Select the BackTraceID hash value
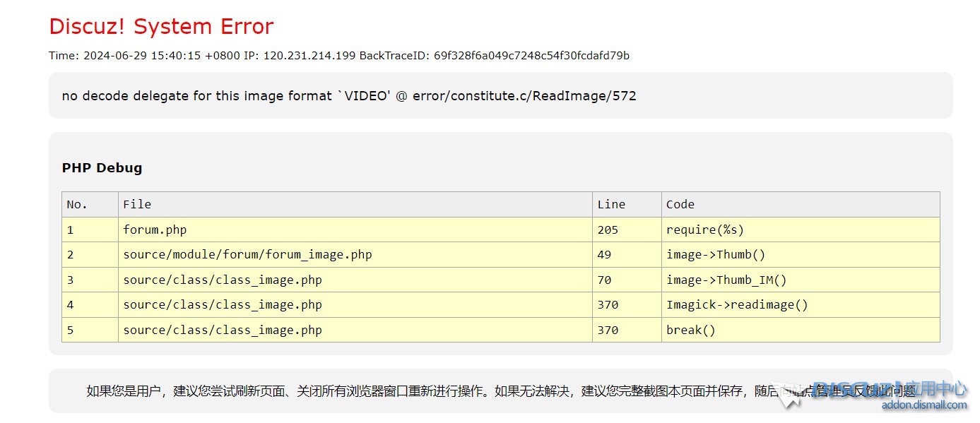The height and width of the screenshot is (423, 980). (531, 56)
